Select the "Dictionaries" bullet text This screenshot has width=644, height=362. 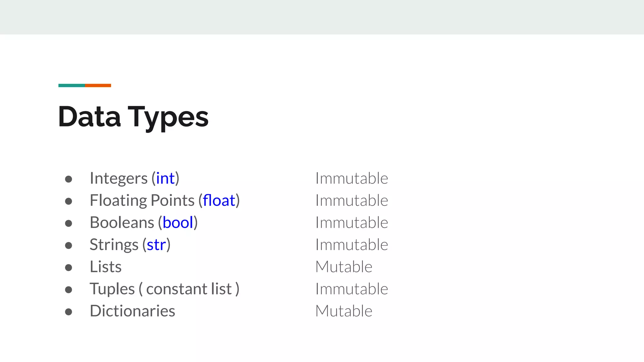(x=132, y=311)
